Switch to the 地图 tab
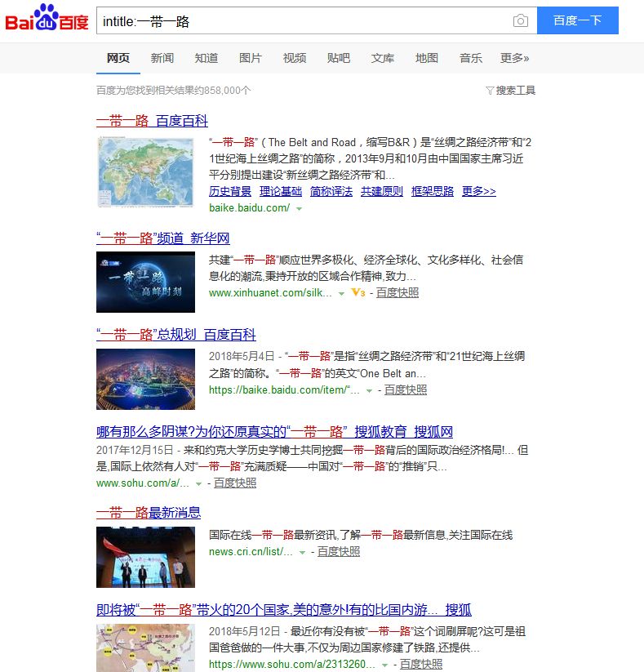644x672 pixels. click(427, 58)
